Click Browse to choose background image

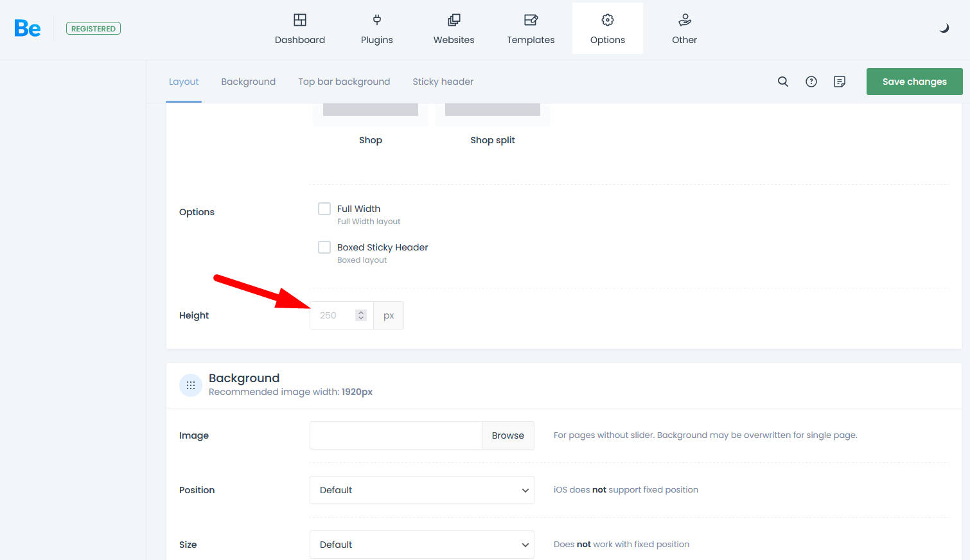507,435
